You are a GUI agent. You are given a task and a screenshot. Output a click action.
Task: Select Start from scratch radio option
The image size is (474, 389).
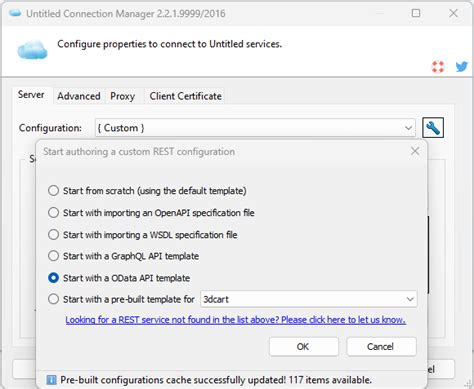pos(147,191)
